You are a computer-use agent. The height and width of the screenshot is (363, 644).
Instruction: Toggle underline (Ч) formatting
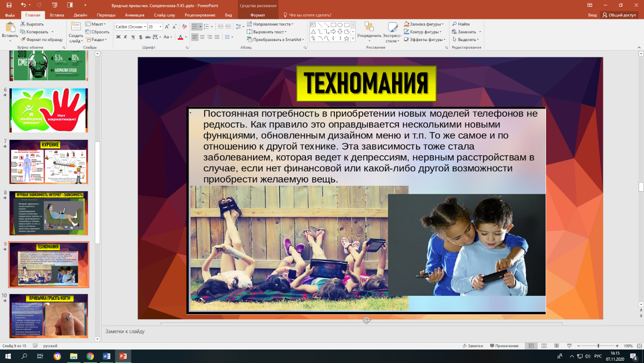click(x=133, y=37)
